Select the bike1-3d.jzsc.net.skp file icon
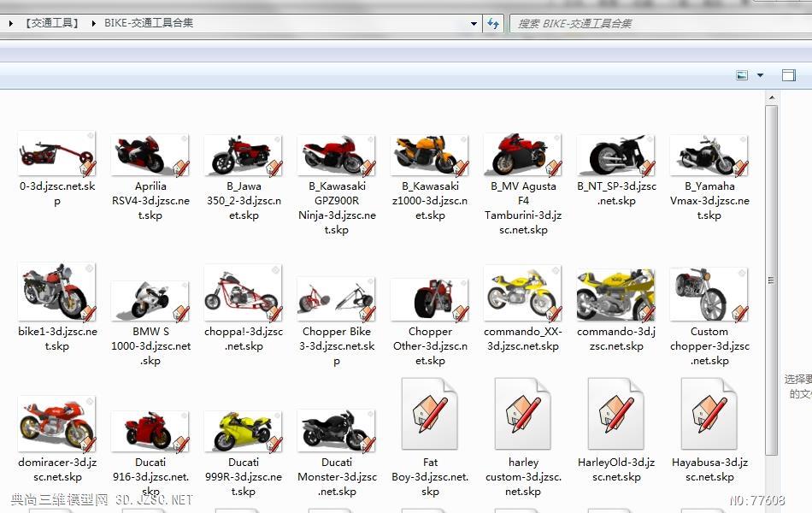Image resolution: width=812 pixels, height=513 pixels. [57, 292]
